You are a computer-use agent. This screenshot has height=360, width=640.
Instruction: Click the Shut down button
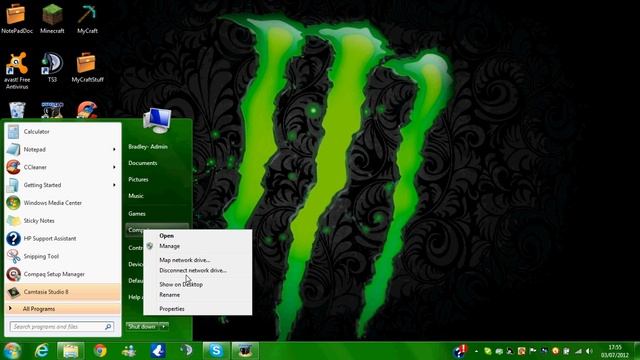(x=142, y=327)
